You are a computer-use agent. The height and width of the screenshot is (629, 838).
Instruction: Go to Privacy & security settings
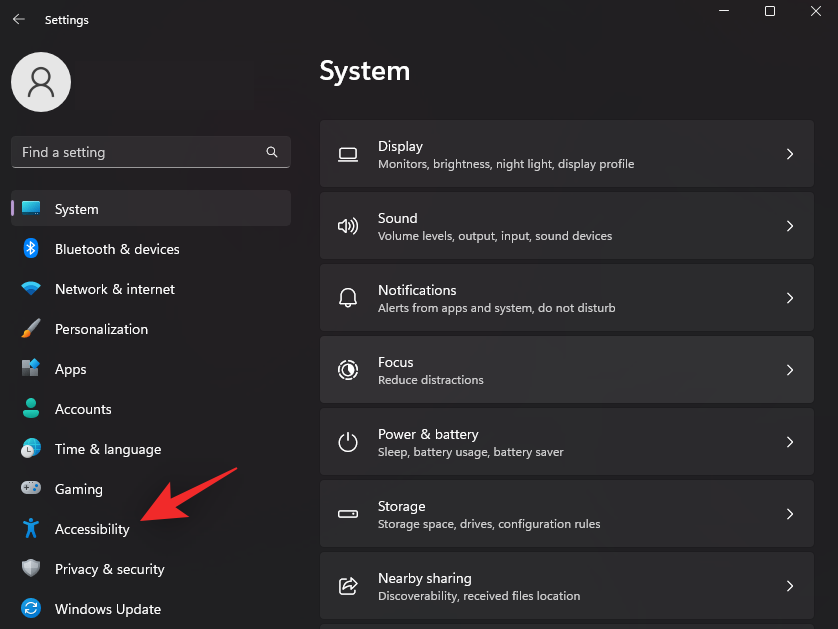point(110,569)
